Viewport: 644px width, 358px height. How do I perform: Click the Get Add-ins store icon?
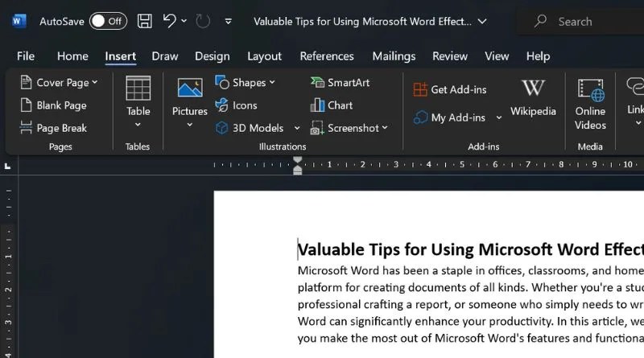click(420, 89)
